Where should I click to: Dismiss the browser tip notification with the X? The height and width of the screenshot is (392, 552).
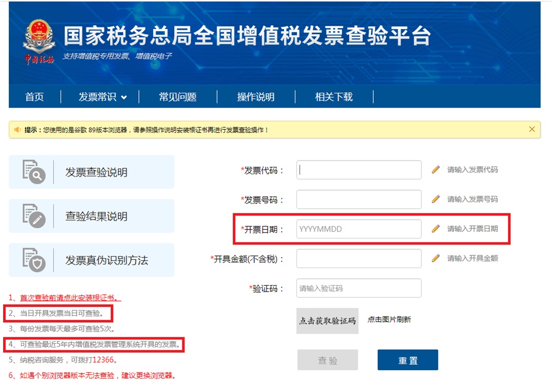[532, 129]
